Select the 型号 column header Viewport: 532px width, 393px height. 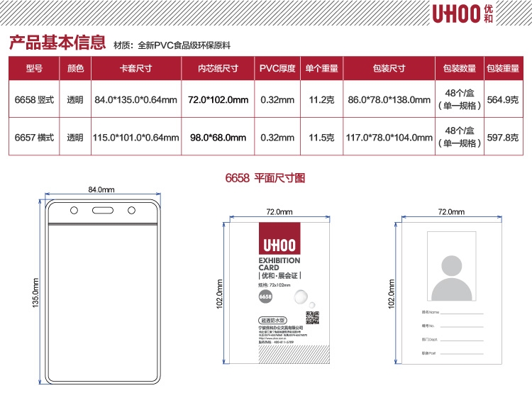(x=34, y=69)
